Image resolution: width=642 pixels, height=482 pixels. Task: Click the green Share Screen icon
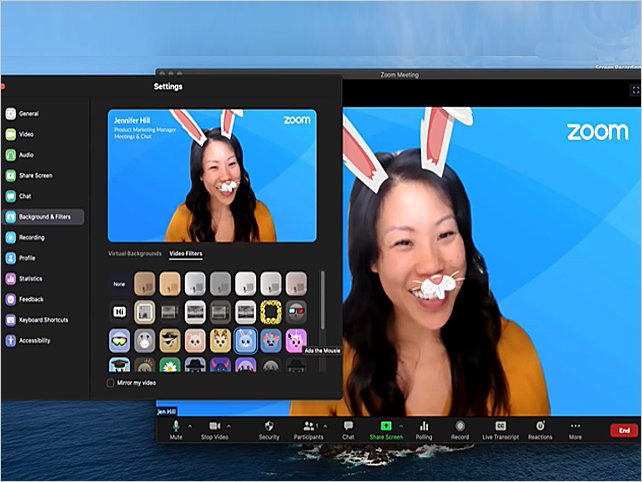386,426
